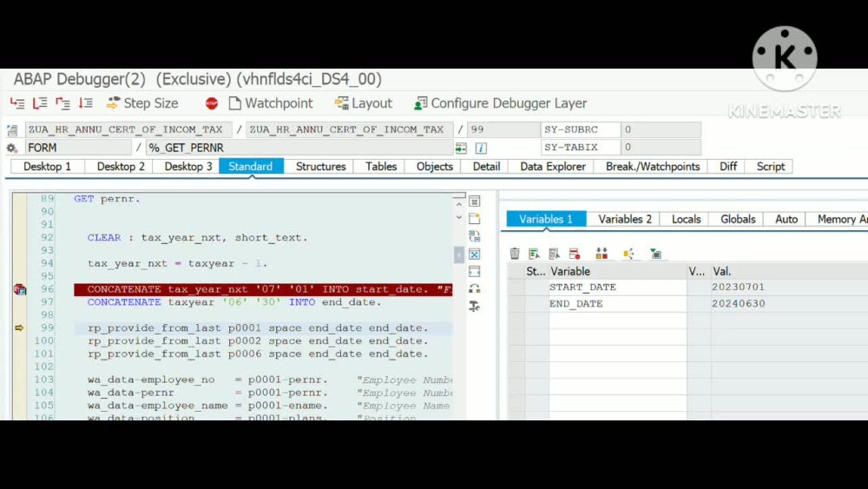Click the breakpoint marker on line 96
The width and height of the screenshot is (868, 489).
point(20,289)
